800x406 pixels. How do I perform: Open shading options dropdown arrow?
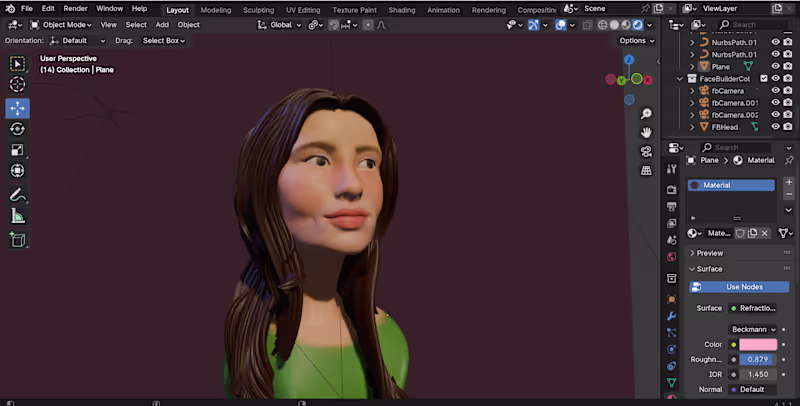coord(649,25)
